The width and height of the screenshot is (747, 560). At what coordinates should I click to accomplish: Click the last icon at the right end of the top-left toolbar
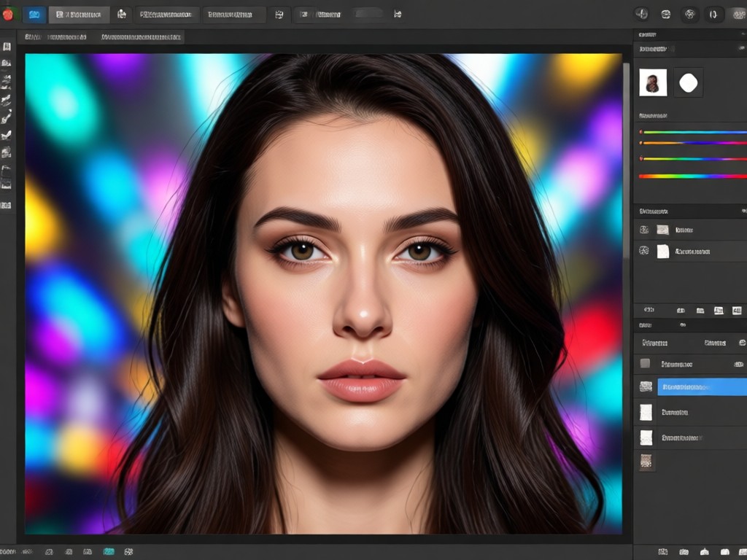point(398,15)
